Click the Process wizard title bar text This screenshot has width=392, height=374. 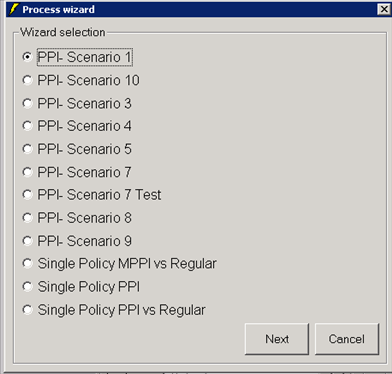point(58,9)
